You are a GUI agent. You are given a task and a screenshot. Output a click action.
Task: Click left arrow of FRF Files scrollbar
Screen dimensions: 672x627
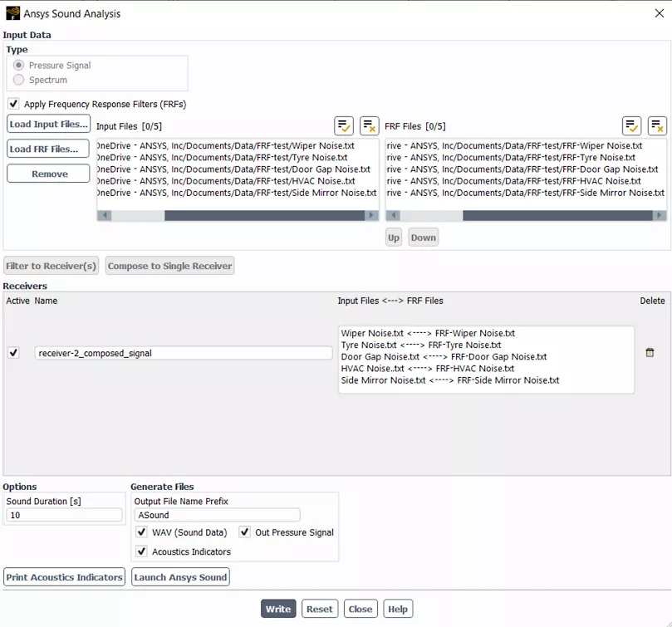(393, 215)
